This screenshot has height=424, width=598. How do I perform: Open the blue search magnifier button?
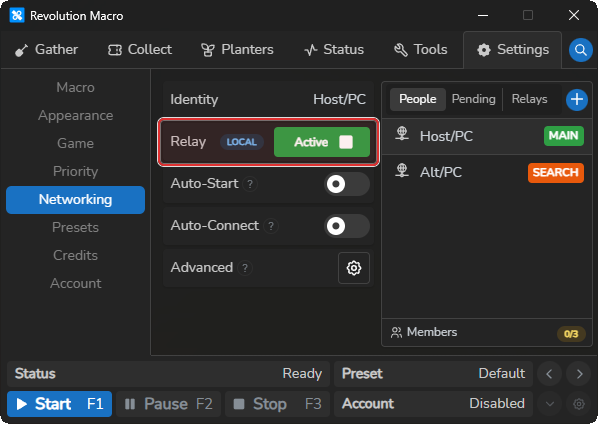pos(580,50)
